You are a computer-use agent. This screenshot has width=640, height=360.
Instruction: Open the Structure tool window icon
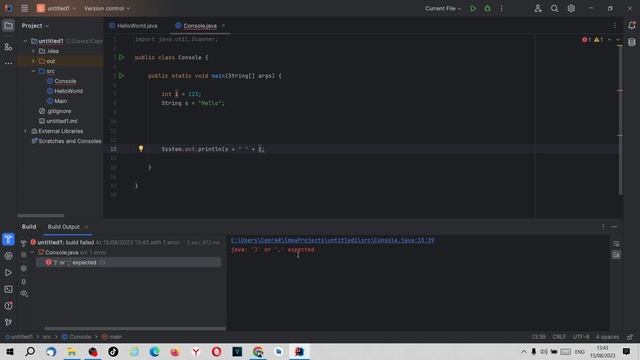[8, 47]
